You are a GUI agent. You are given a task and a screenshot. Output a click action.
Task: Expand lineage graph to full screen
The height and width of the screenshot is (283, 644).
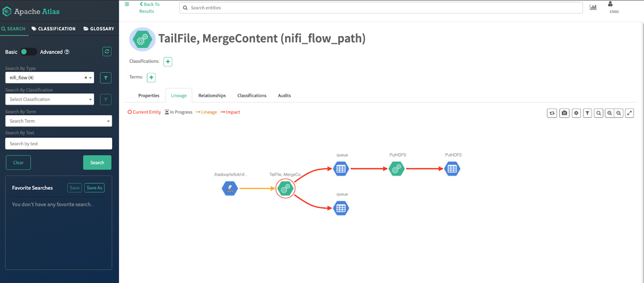[630, 113]
